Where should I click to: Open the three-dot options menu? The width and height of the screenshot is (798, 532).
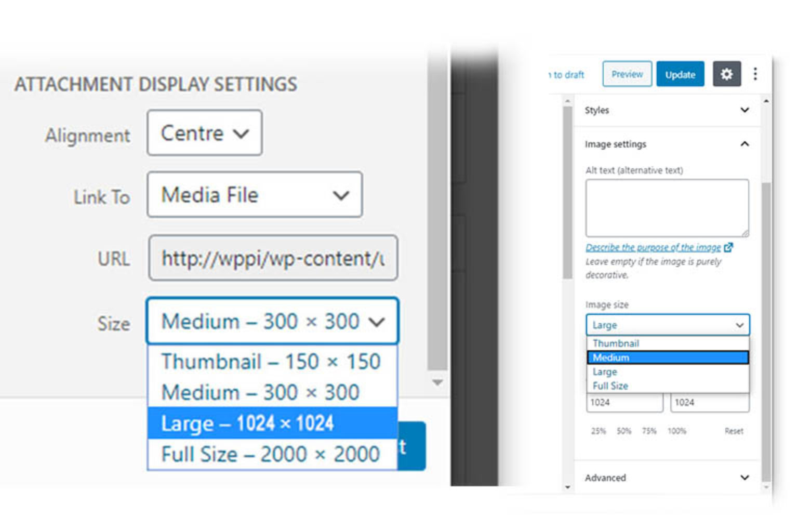755,74
